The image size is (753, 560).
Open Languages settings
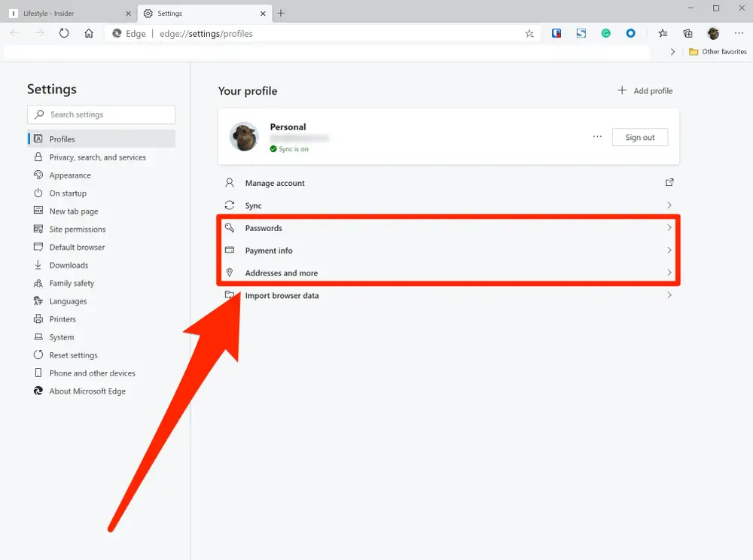(102, 301)
